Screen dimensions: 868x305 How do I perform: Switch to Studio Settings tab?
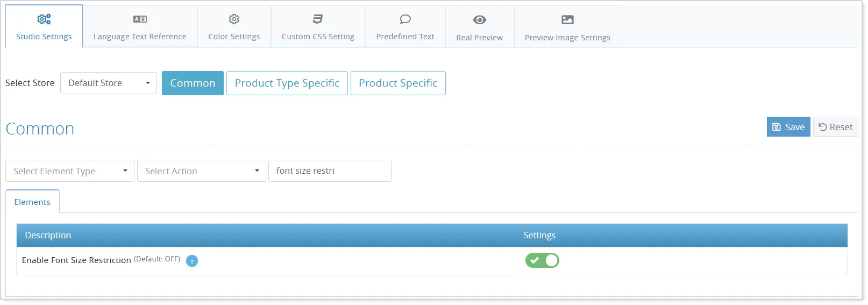tap(44, 26)
